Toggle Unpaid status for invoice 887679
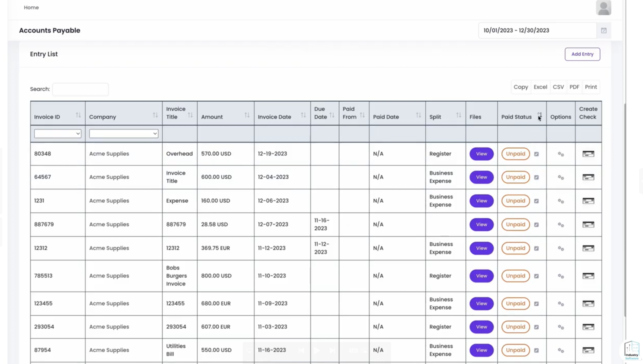 (515, 224)
